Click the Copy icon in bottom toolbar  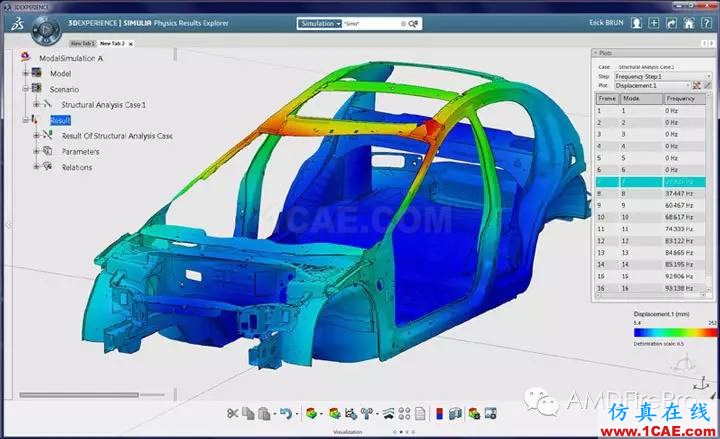click(248, 414)
